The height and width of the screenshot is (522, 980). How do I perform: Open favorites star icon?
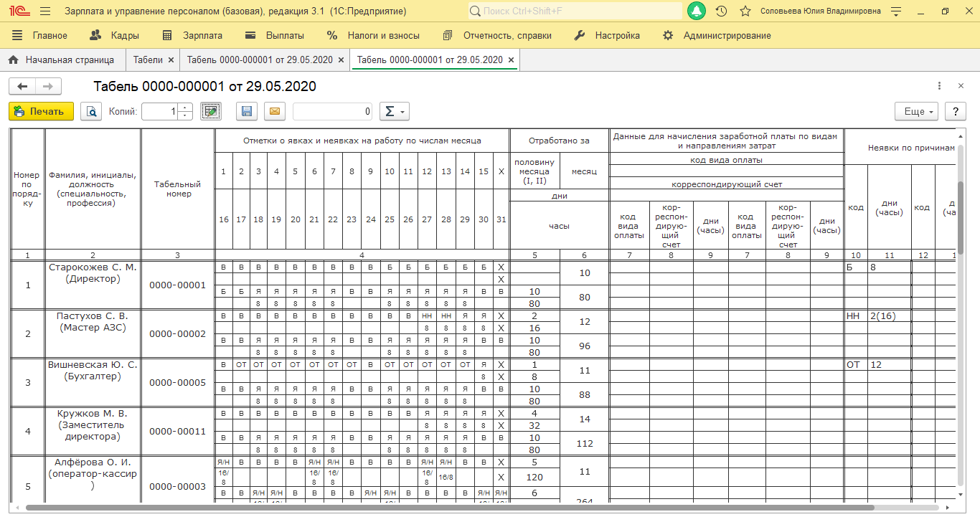coord(745,11)
